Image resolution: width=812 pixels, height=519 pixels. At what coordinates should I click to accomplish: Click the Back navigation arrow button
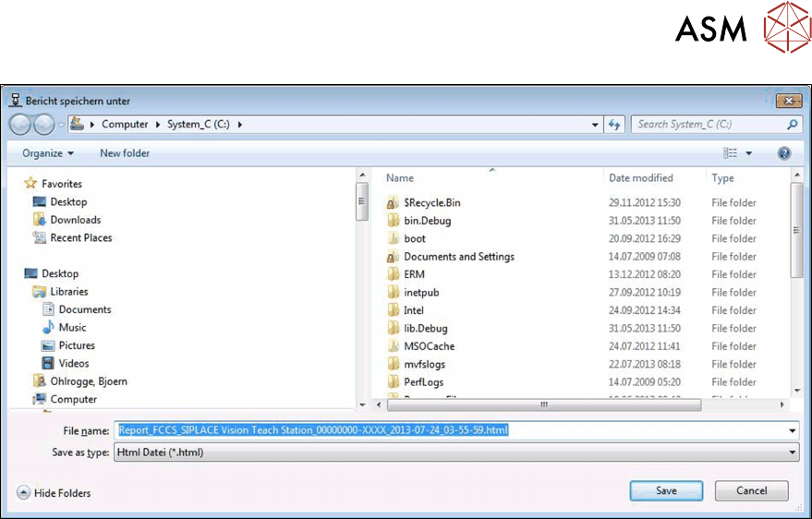20,125
